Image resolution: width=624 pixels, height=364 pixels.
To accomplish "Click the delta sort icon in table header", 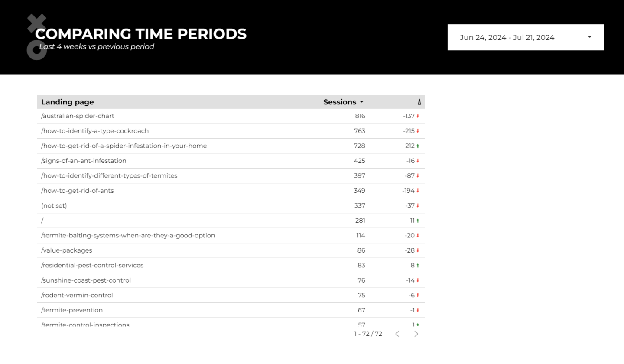I will pos(419,102).
